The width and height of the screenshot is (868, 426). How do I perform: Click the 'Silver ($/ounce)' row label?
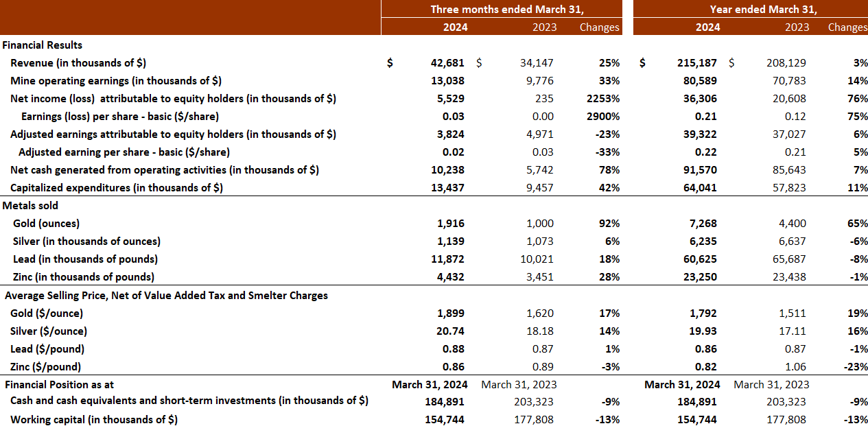(x=49, y=331)
